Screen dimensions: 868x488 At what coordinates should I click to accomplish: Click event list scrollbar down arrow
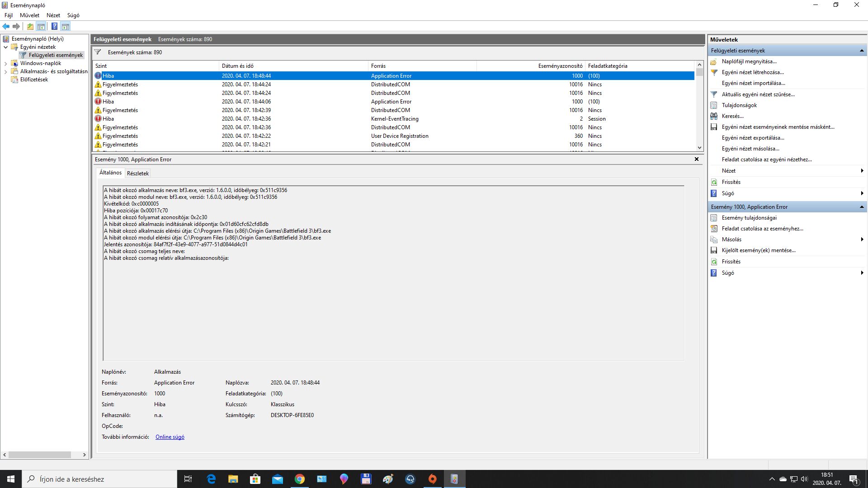tap(699, 148)
